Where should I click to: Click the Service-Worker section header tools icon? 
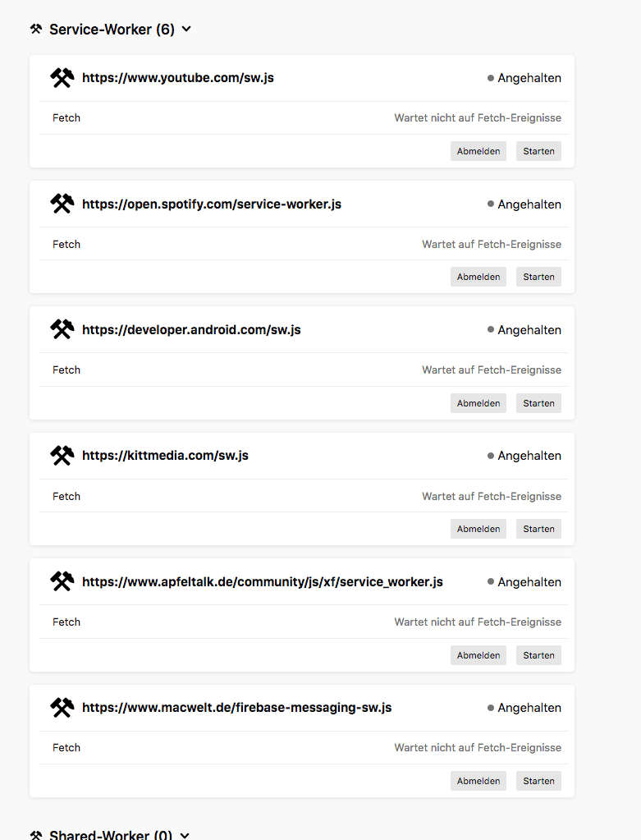click(x=36, y=30)
